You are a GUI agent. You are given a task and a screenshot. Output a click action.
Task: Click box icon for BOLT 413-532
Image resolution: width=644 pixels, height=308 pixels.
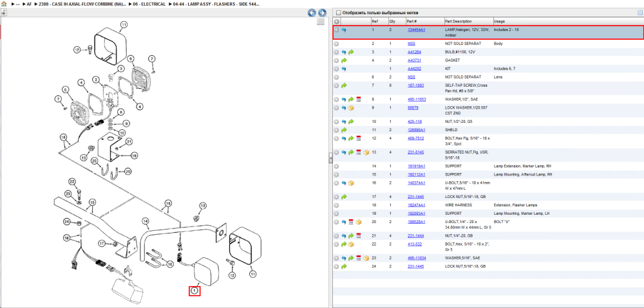click(351, 244)
